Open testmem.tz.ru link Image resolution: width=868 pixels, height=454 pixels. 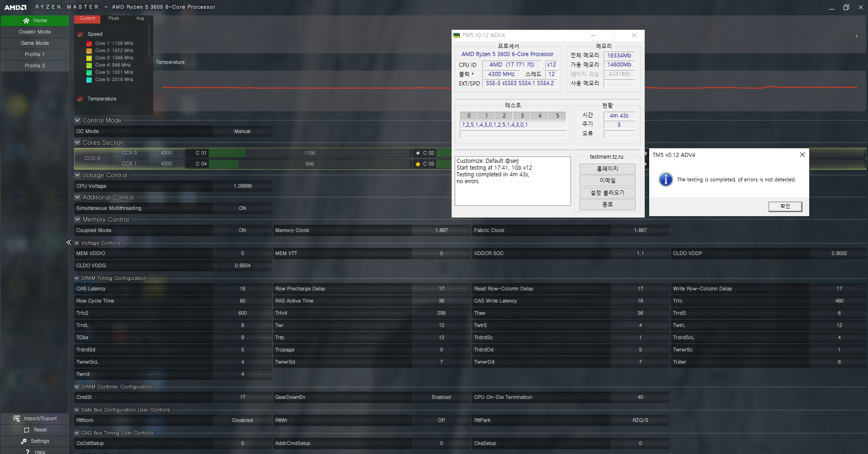[x=606, y=157]
